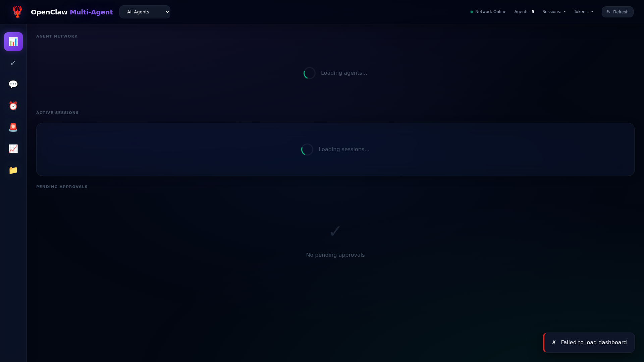Viewport: 644px width, 362px height.
Task: Click the OpenClaw lobster logo
Action: coord(17,12)
